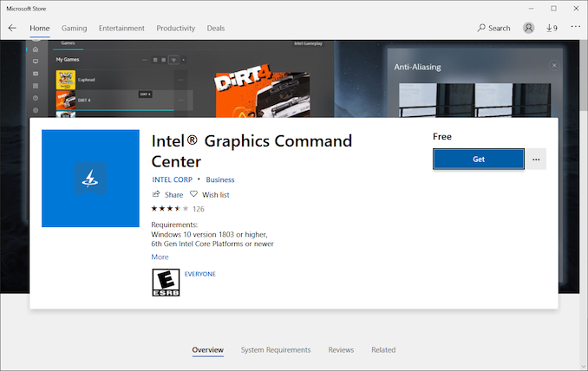The image size is (588, 371).
Task: Switch to the System Requirements section tab
Action: (x=275, y=350)
